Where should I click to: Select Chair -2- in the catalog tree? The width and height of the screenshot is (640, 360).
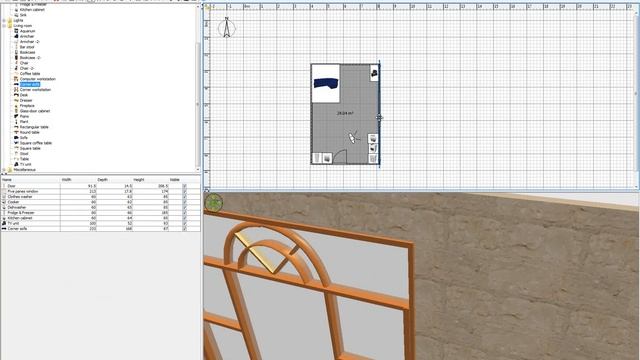click(27, 68)
